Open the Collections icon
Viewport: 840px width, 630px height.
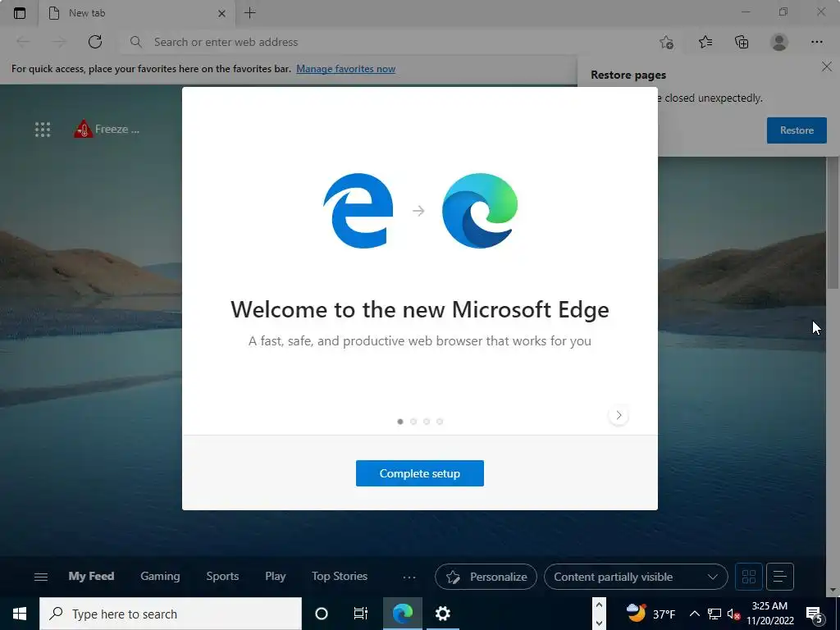point(742,42)
